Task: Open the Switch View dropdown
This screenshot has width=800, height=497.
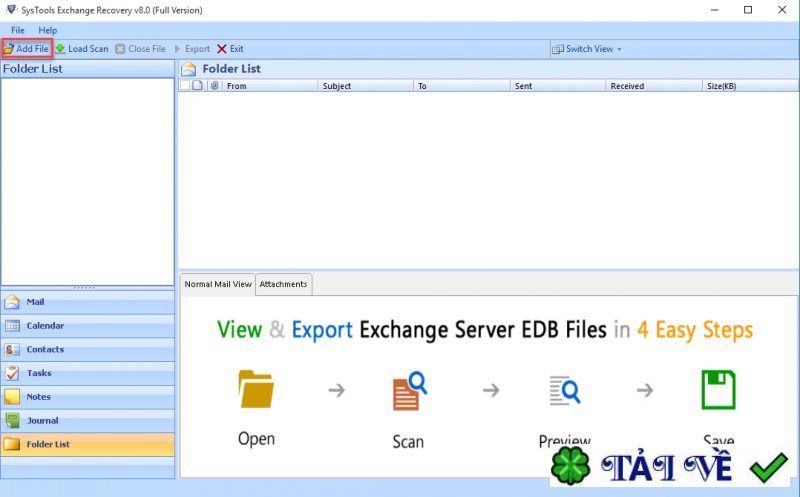Action: [x=587, y=49]
